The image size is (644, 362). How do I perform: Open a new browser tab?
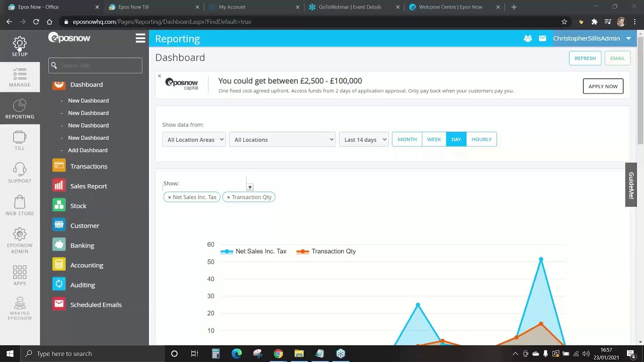[x=514, y=7]
